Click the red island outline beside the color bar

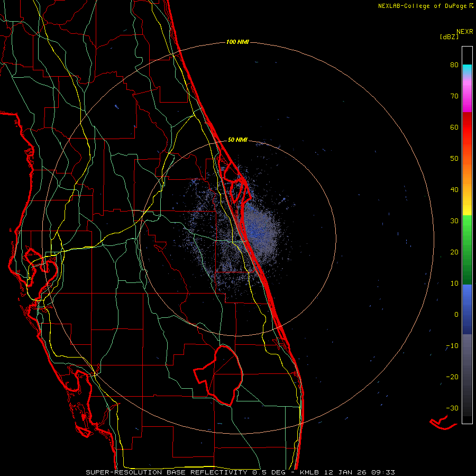point(443,423)
